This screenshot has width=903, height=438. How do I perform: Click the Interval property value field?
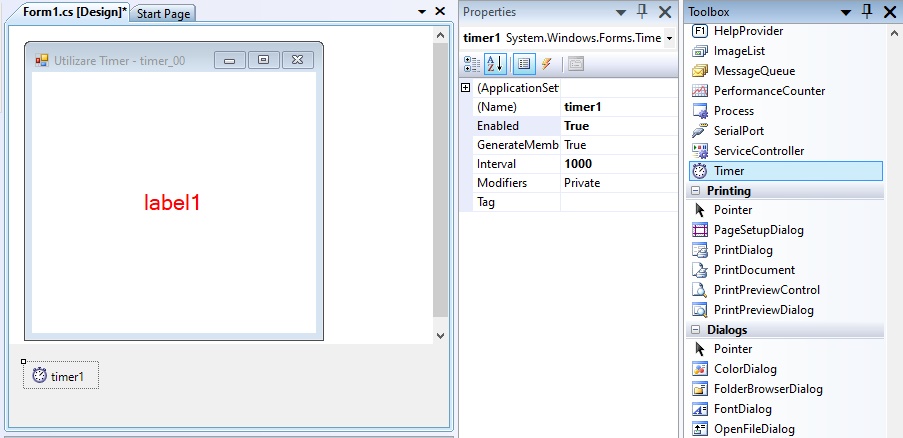(617, 164)
